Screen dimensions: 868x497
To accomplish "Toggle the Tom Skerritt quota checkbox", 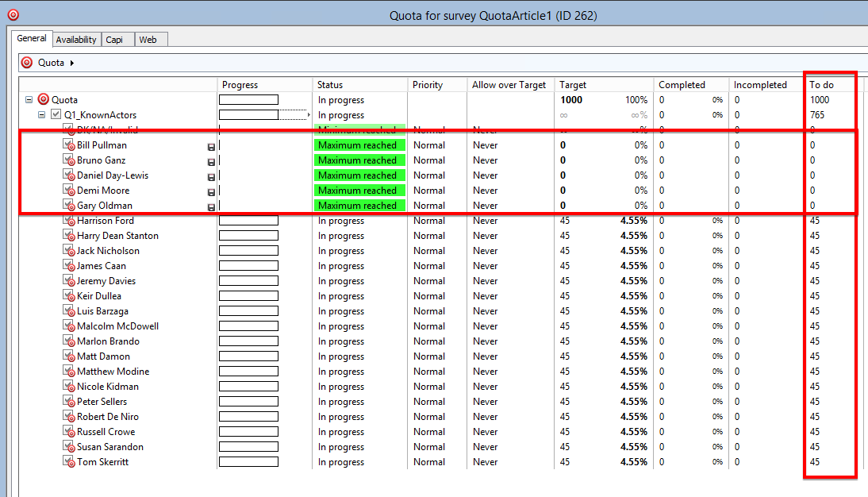I will pyautogui.click(x=67, y=460).
